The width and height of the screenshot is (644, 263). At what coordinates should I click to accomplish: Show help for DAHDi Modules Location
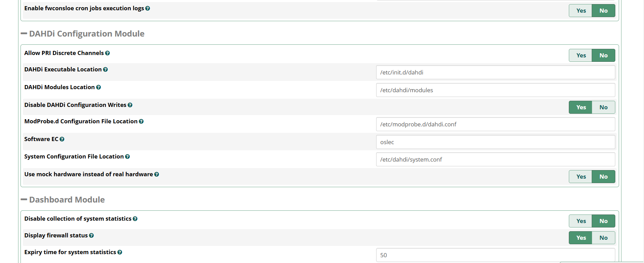pos(98,87)
